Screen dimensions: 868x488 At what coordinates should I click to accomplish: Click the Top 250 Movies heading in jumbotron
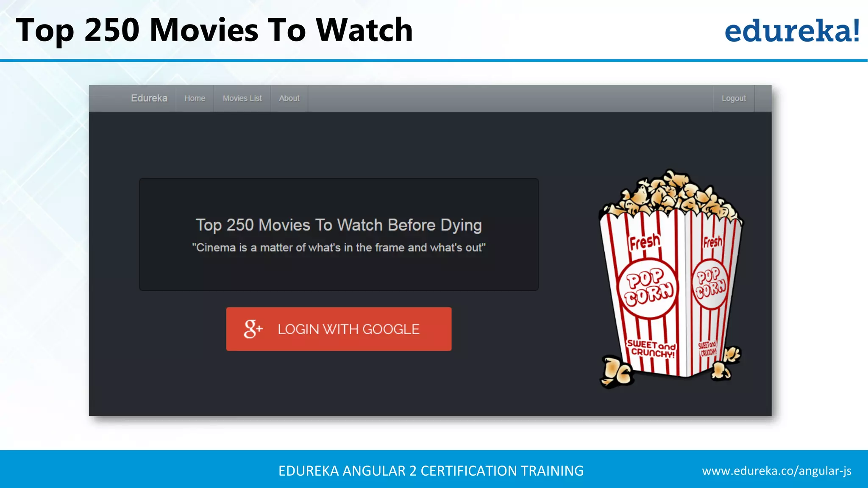click(x=339, y=225)
